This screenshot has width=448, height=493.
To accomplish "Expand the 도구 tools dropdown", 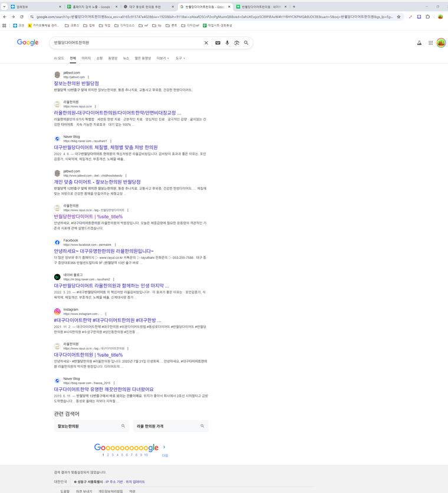I will [180, 58].
